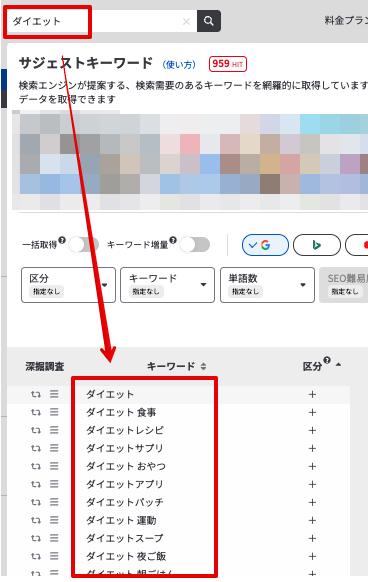This screenshot has width=368, height=582.
Task: Select the keyword ダイエットアプリ
Action: pyautogui.click(x=125, y=484)
